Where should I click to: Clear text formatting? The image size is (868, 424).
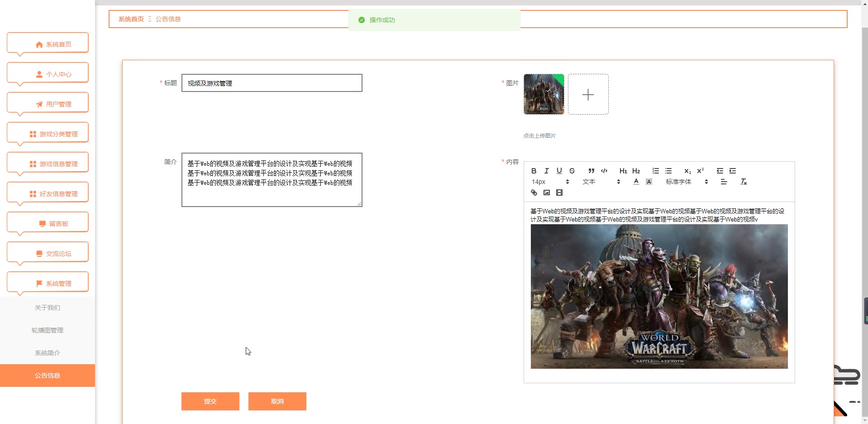(x=743, y=182)
